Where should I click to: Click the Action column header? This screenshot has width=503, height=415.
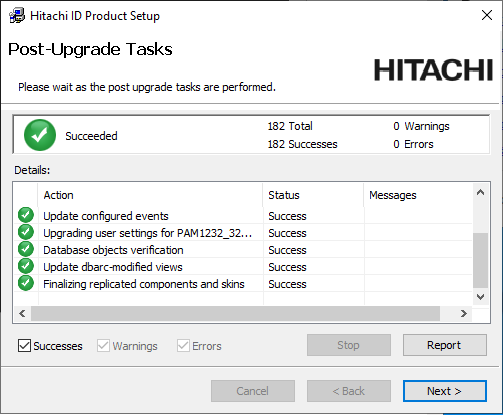pyautogui.click(x=150, y=195)
